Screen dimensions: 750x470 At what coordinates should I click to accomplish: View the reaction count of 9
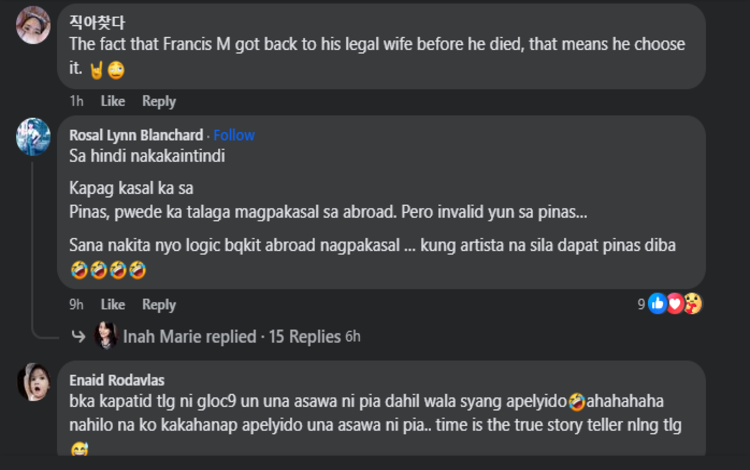(642, 303)
